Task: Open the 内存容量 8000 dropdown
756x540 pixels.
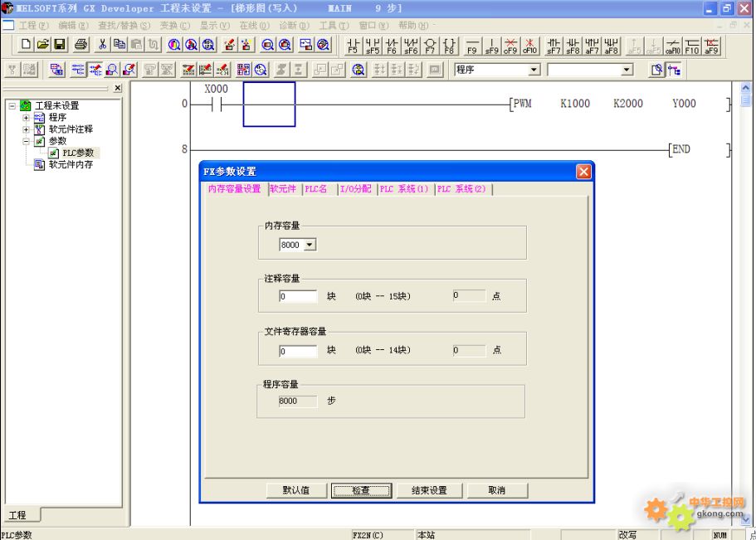Action: tap(310, 245)
